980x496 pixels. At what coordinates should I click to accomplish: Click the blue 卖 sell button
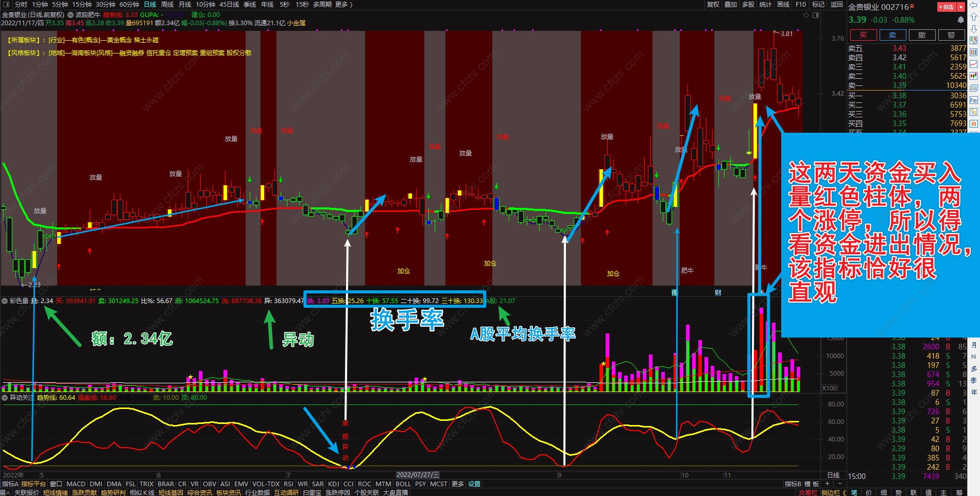click(x=892, y=35)
